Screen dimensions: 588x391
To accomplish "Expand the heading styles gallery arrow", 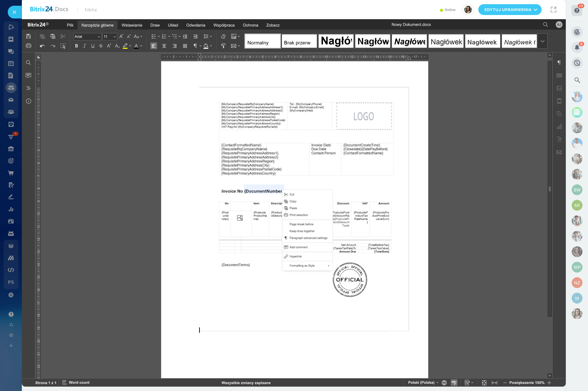I will tap(542, 41).
